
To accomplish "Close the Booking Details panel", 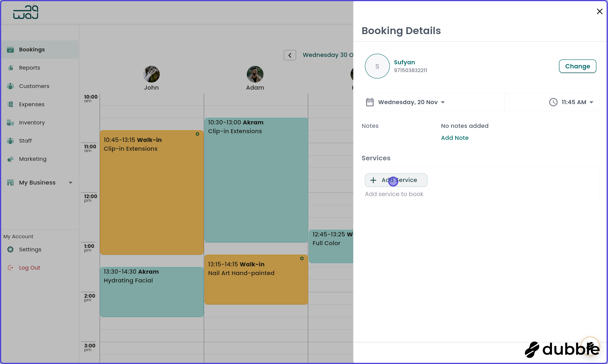I will (600, 11).
